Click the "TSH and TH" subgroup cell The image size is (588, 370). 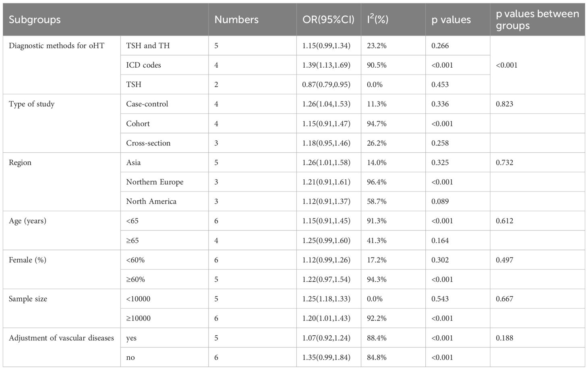148,46
